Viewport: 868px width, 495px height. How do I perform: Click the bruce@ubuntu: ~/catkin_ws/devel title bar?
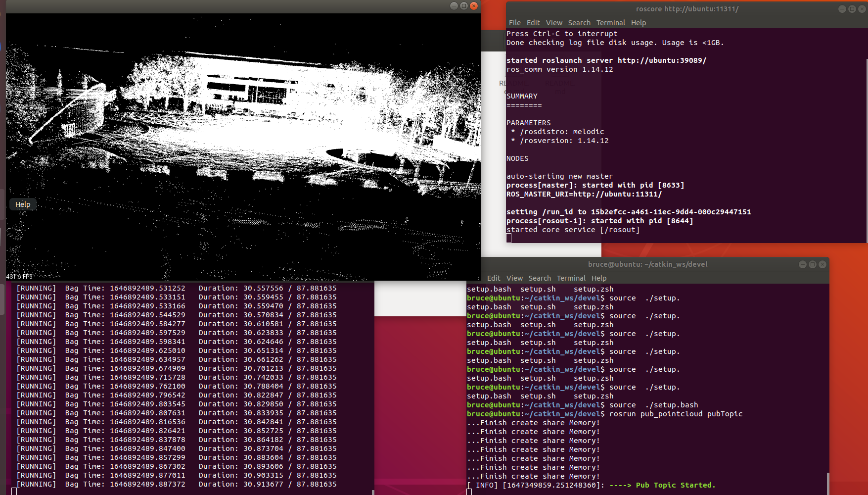pyautogui.click(x=647, y=264)
